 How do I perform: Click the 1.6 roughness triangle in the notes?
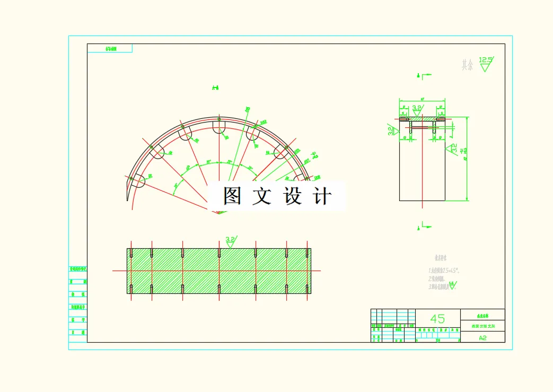click(452, 285)
